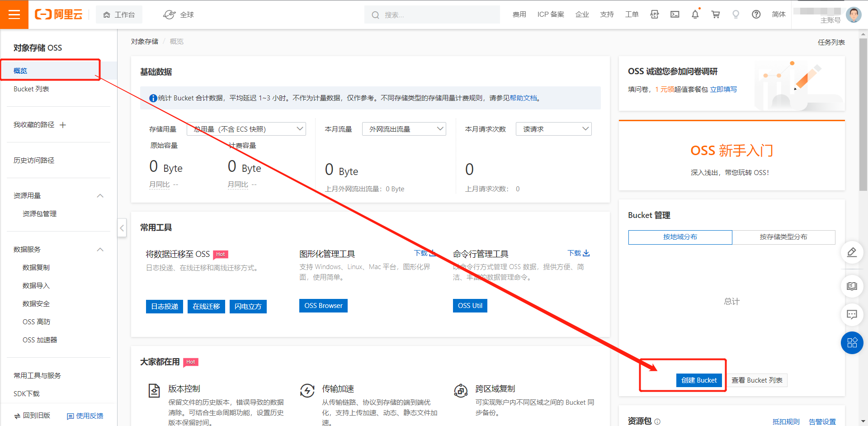Click 回到旧版 link
This screenshot has height=426, width=868.
pos(33,416)
